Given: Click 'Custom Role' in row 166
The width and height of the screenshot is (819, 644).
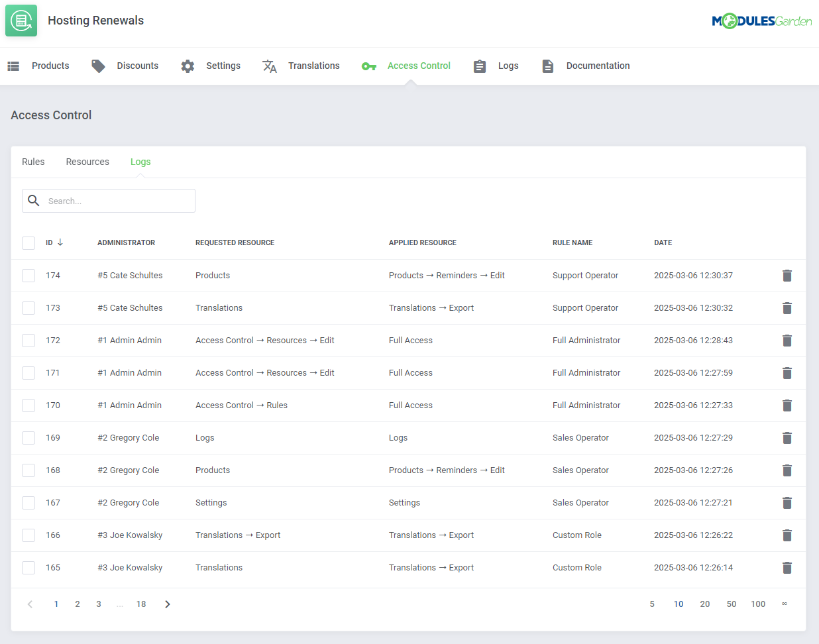Looking at the screenshot, I should (577, 535).
